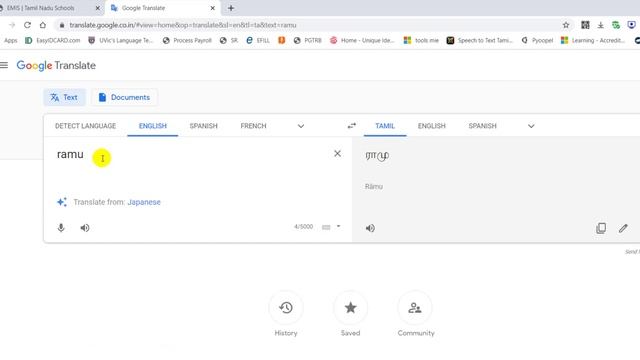Expand more source languages dropdown
The image size is (640, 360).
click(x=301, y=126)
